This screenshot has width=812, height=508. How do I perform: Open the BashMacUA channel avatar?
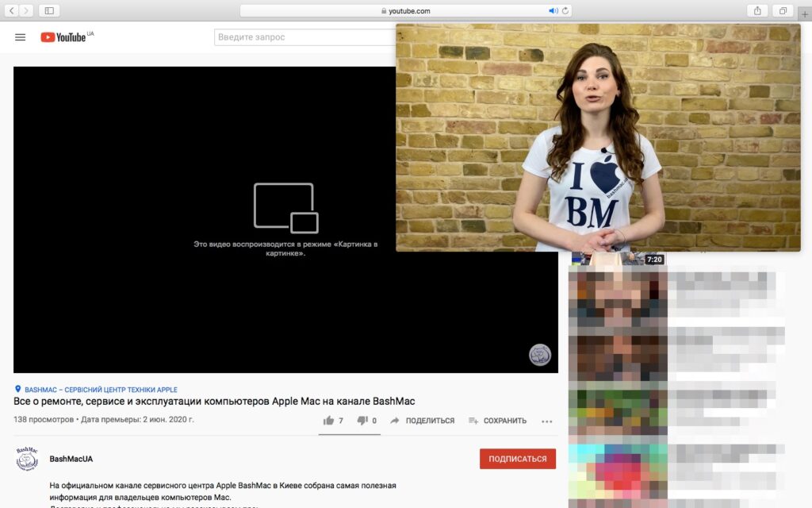pyautogui.click(x=27, y=459)
